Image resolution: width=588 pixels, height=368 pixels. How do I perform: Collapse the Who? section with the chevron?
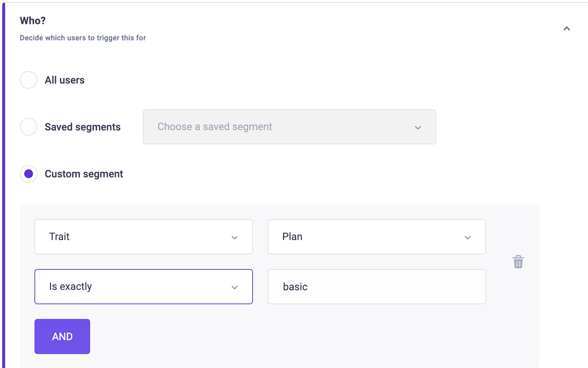tap(566, 29)
